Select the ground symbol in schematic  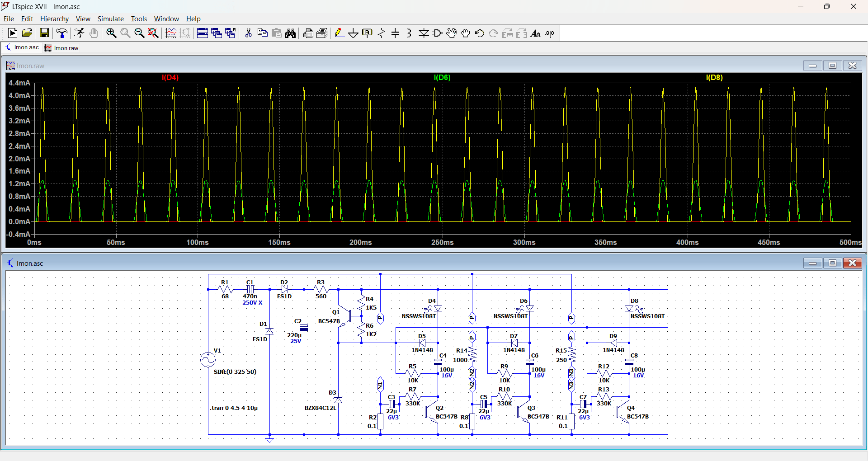coord(269,439)
